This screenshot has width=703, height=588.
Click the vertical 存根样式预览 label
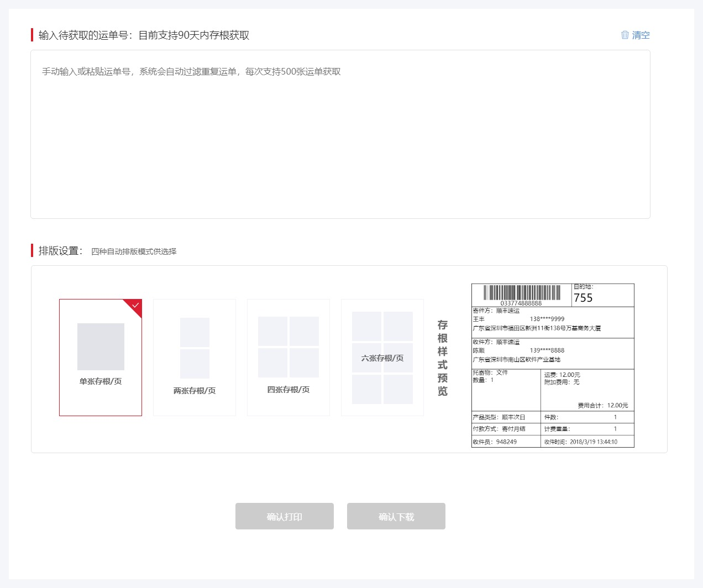[442, 358]
